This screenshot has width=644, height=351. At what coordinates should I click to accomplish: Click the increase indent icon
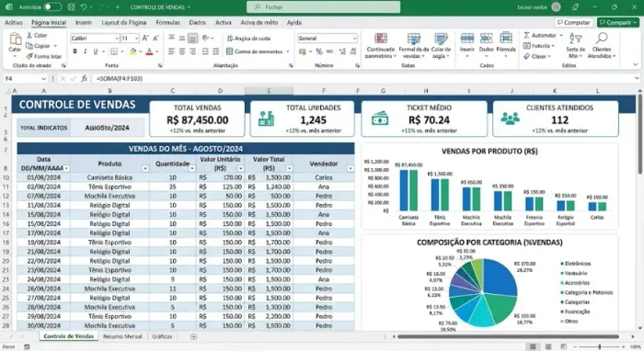215,51
